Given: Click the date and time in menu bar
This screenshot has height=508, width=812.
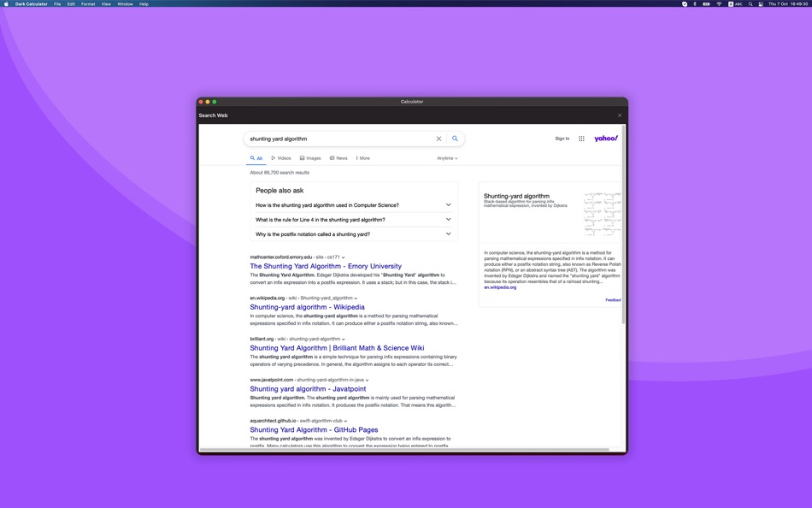Looking at the screenshot, I should (x=788, y=3).
